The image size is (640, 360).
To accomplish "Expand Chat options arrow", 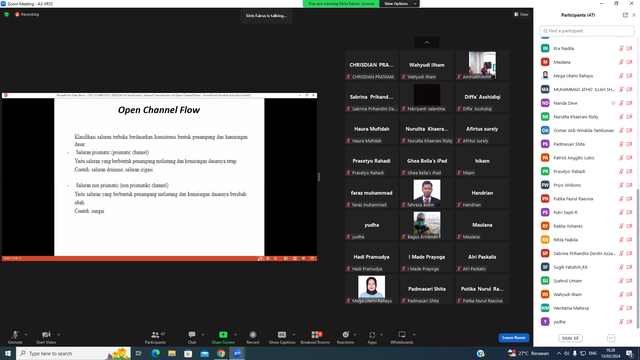I will [x=203, y=335].
